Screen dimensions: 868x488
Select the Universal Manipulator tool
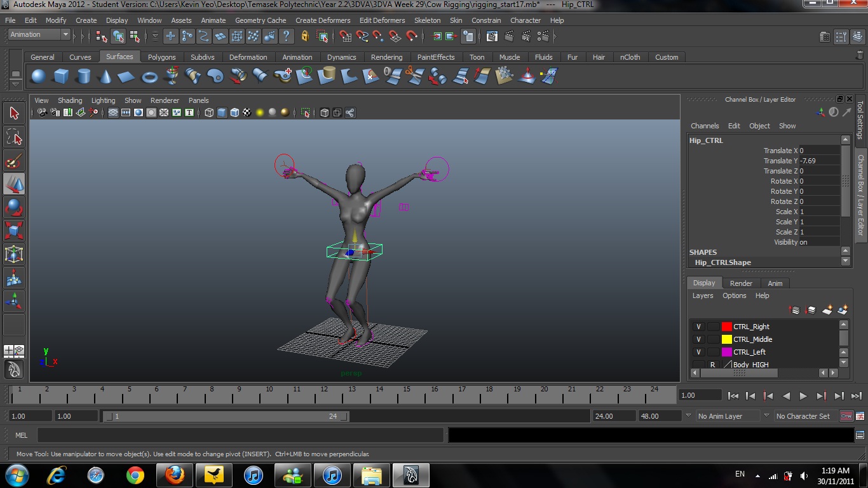[x=14, y=254]
